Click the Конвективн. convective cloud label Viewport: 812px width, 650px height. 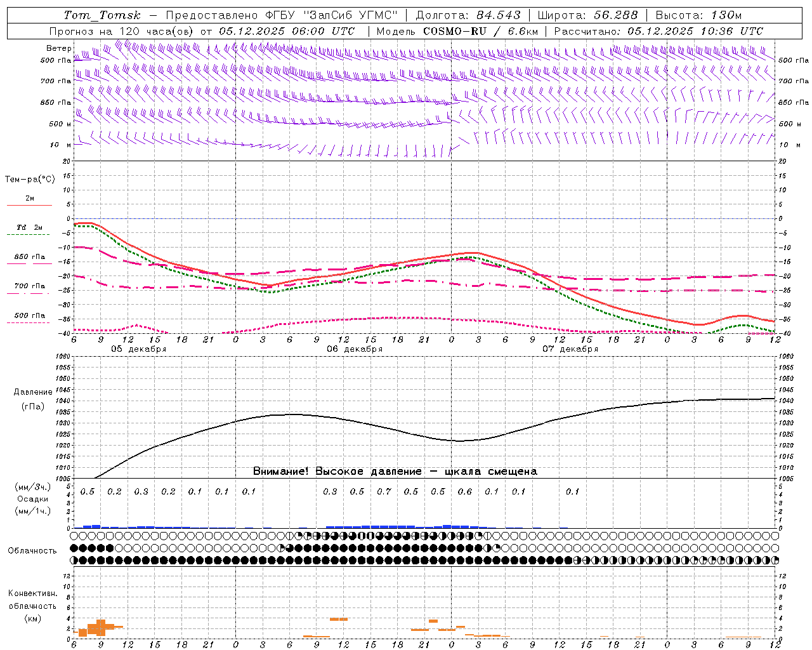pos(32,594)
